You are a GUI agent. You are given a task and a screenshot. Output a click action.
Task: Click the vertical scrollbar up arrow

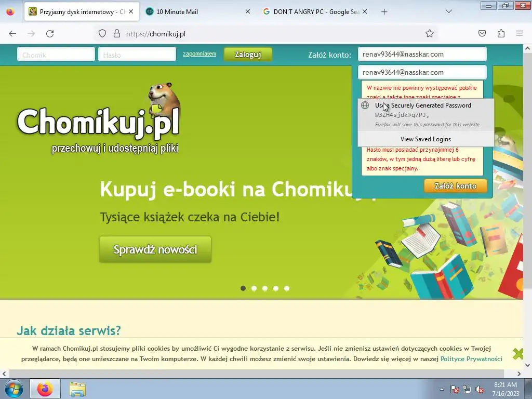point(528,48)
